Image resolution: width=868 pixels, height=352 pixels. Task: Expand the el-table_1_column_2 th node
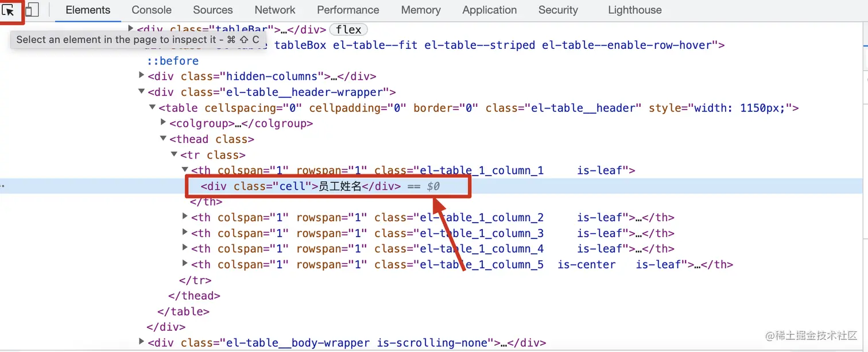[x=185, y=216]
